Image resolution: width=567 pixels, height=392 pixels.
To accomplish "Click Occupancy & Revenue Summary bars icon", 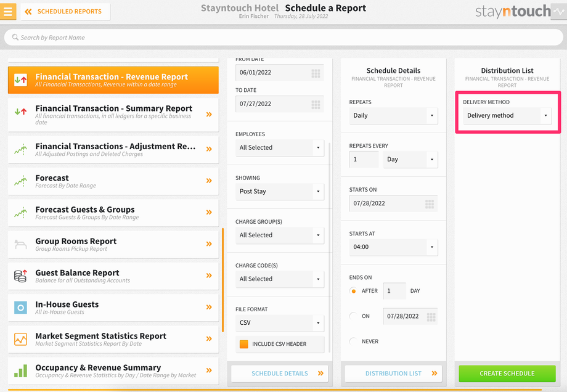I will (x=20, y=370).
